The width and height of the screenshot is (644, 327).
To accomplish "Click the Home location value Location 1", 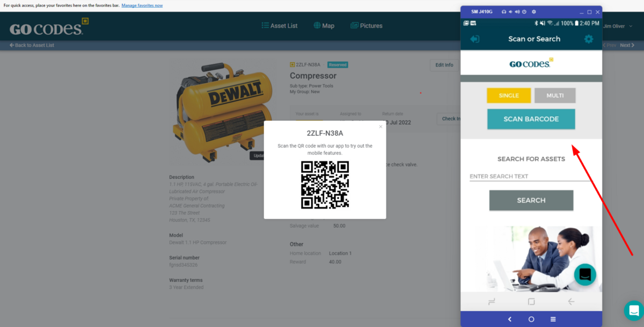I will [340, 253].
